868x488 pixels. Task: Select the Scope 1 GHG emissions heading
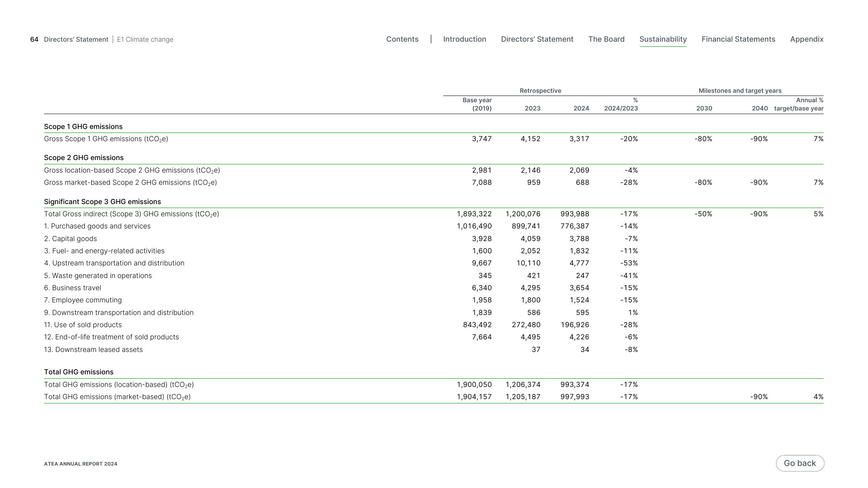[x=83, y=127]
